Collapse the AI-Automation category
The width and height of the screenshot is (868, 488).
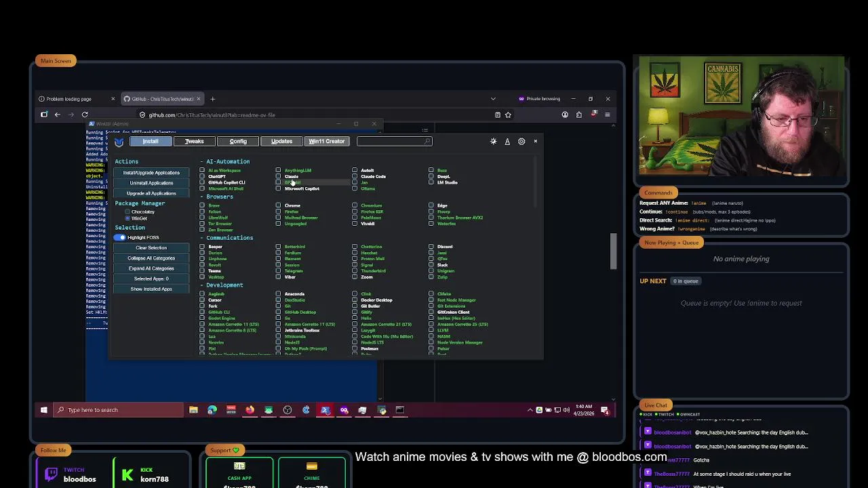pos(224,162)
